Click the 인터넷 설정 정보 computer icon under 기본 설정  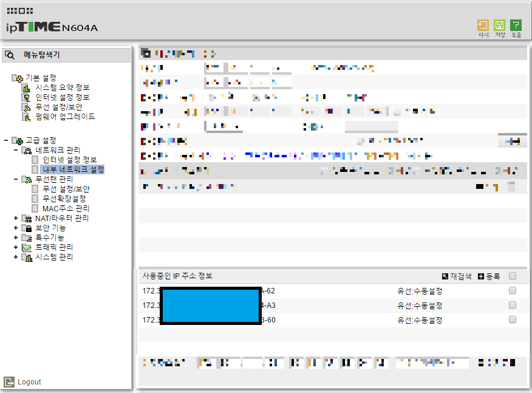pos(26,98)
